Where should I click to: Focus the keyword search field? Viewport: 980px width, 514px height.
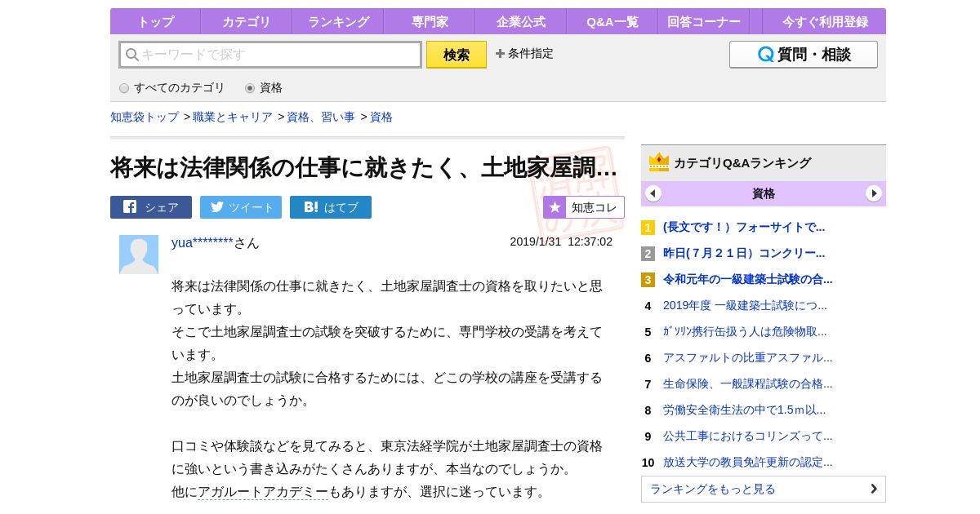[270, 55]
